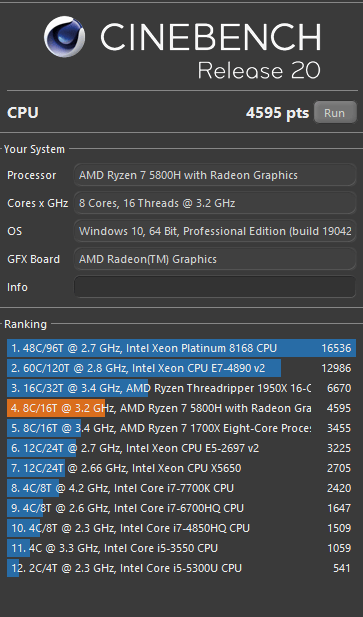Select the Xeon E5-2697 v2 ranking entry

tap(181, 448)
